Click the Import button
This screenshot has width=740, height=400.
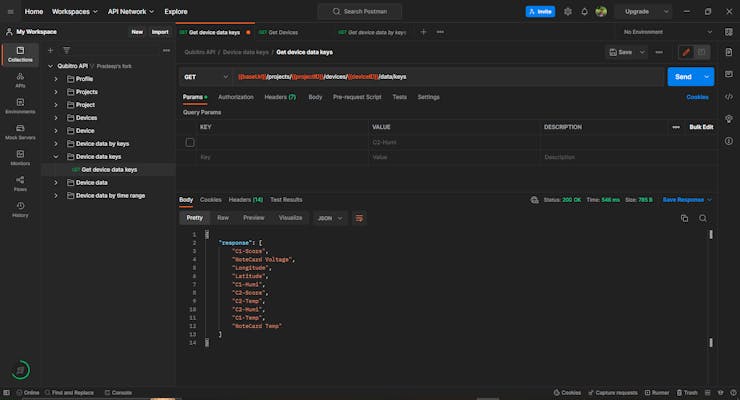(x=160, y=32)
